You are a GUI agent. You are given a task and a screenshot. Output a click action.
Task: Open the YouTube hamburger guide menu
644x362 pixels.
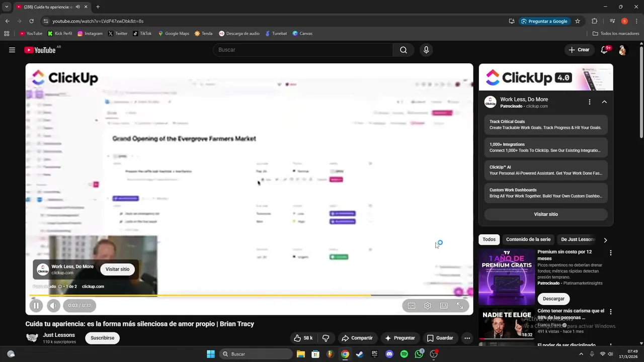(x=12, y=50)
